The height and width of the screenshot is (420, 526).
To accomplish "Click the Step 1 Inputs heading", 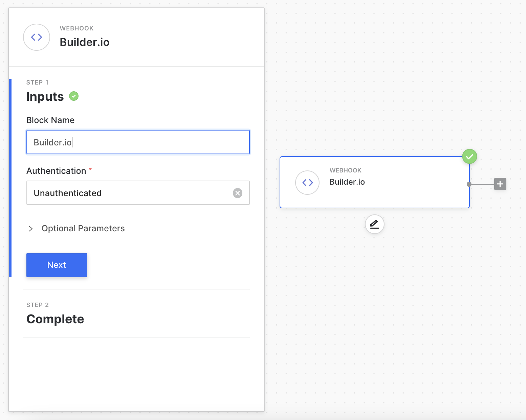I will (x=45, y=97).
